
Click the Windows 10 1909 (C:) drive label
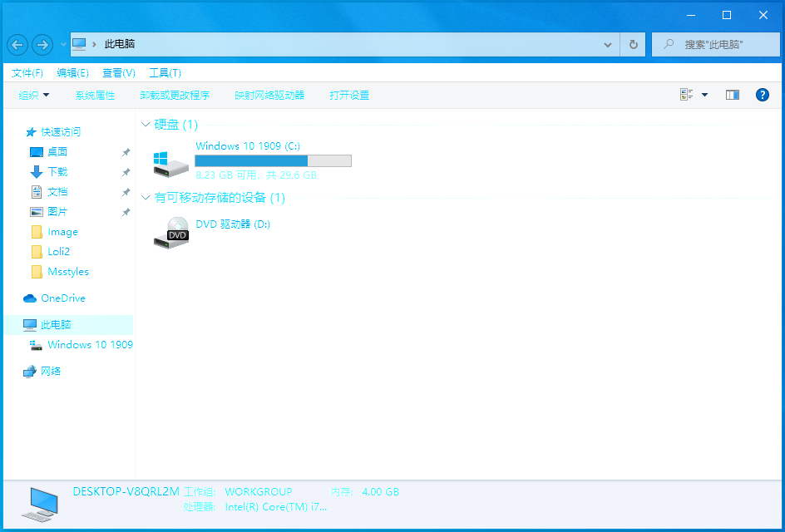248,145
